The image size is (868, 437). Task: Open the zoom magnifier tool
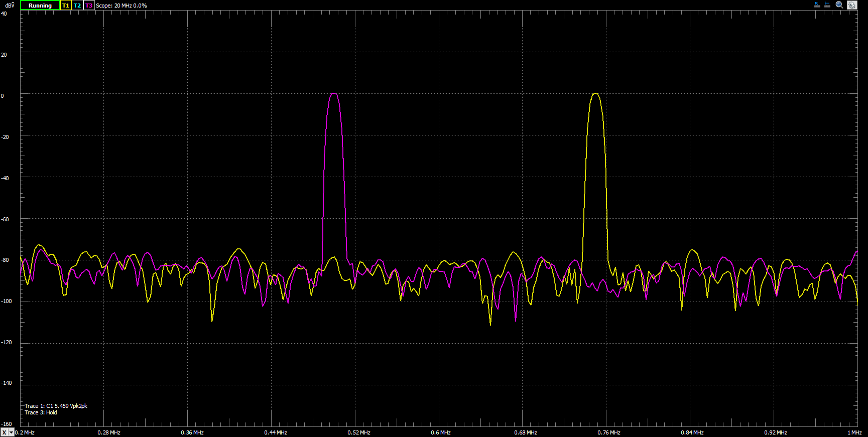coord(839,5)
